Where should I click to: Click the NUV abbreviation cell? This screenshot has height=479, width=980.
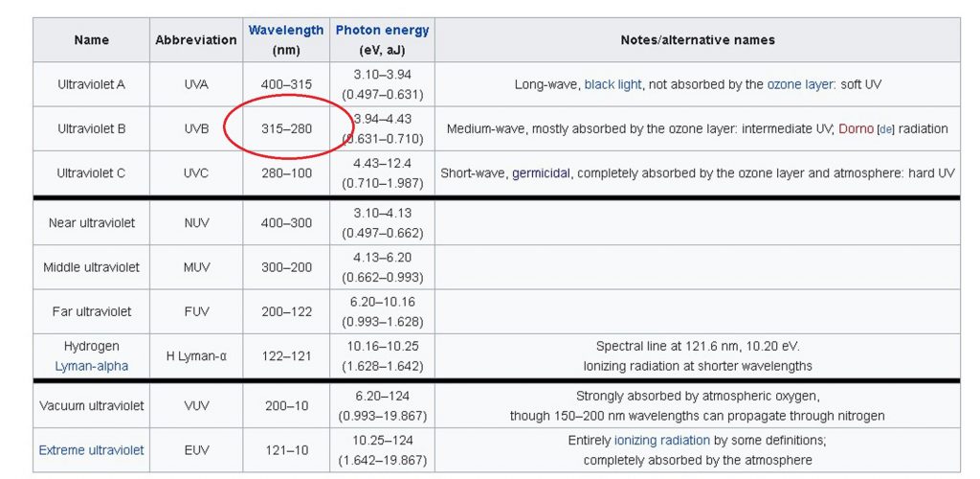point(195,223)
